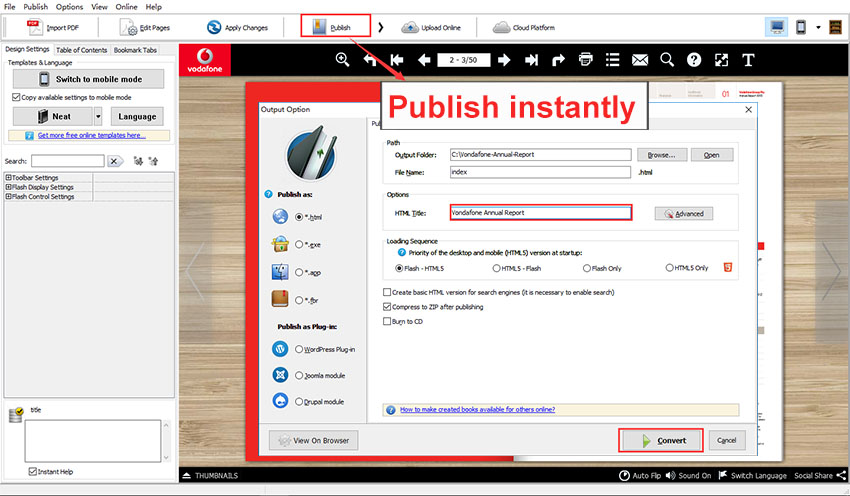The width and height of the screenshot is (850, 496).
Task: Click the zoom in magnifier icon
Action: pos(342,60)
